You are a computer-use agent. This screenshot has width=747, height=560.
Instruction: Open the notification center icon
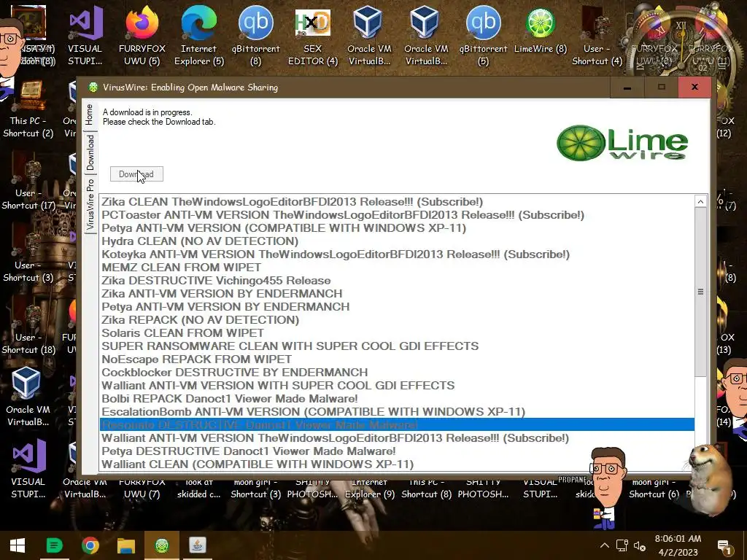(x=724, y=545)
